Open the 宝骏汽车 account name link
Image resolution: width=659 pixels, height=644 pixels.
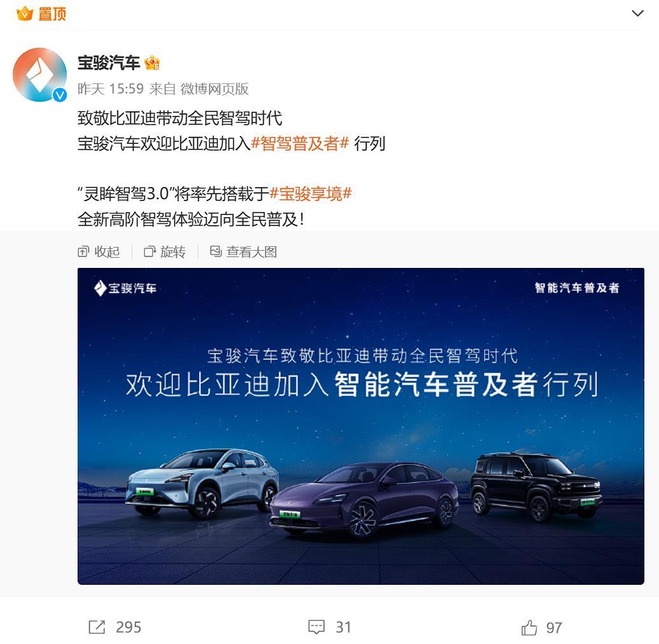click(x=109, y=63)
